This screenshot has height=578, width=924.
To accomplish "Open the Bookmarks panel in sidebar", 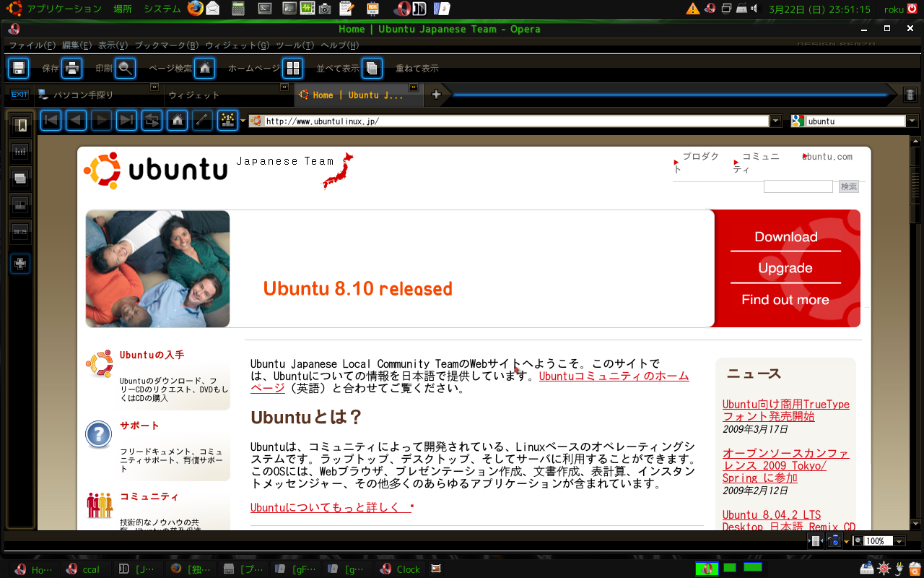I will click(x=20, y=125).
